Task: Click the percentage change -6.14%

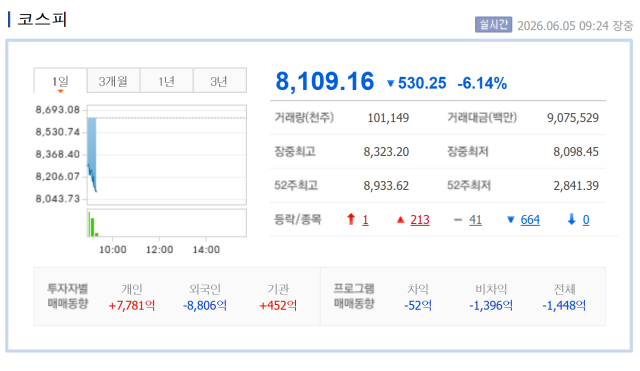Action: [482, 83]
